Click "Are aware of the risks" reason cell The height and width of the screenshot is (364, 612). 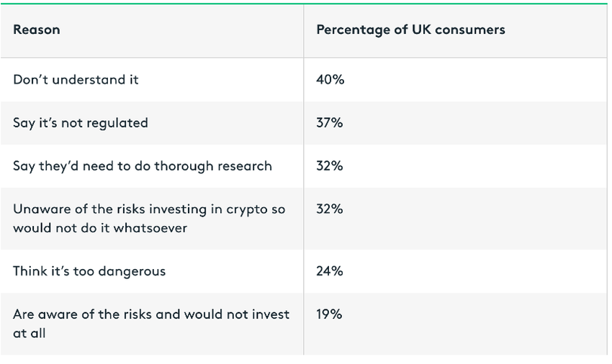pyautogui.click(x=151, y=323)
